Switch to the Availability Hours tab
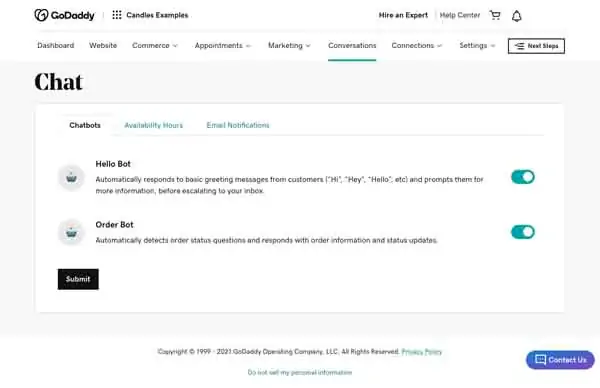Viewport: 600px width, 388px height. (x=153, y=125)
